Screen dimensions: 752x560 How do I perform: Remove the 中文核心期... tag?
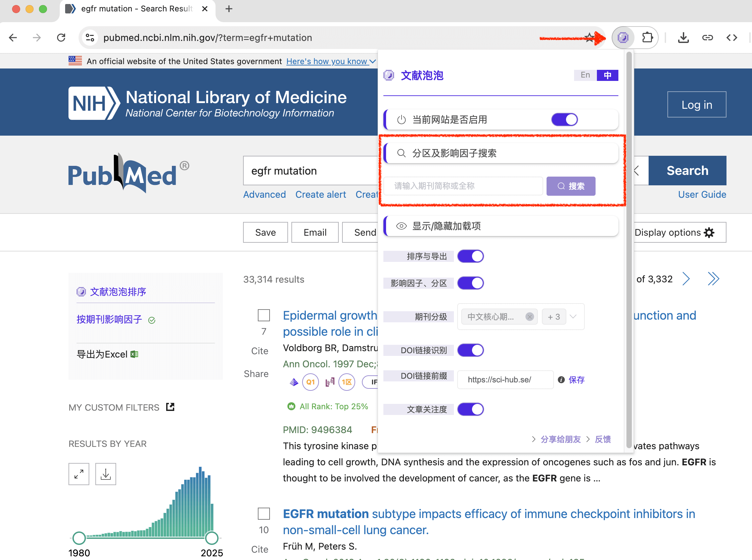pos(529,317)
